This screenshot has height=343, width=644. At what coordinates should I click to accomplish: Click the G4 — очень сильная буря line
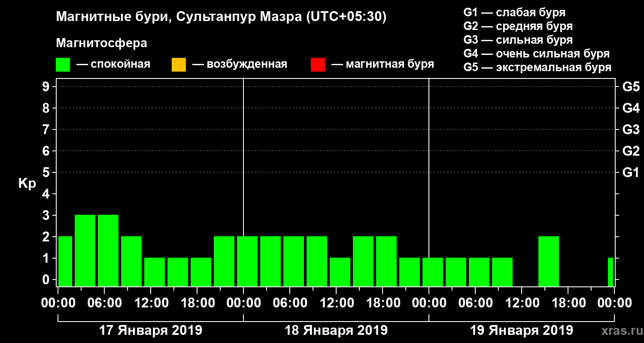point(537,54)
